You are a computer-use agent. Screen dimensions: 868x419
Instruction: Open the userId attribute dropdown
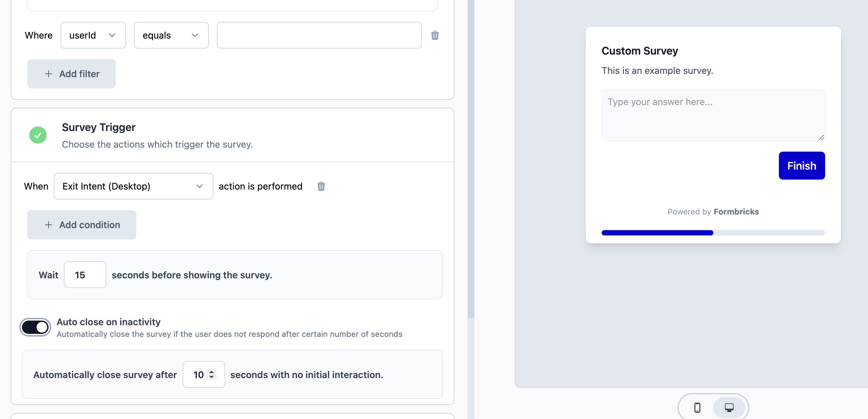(93, 35)
